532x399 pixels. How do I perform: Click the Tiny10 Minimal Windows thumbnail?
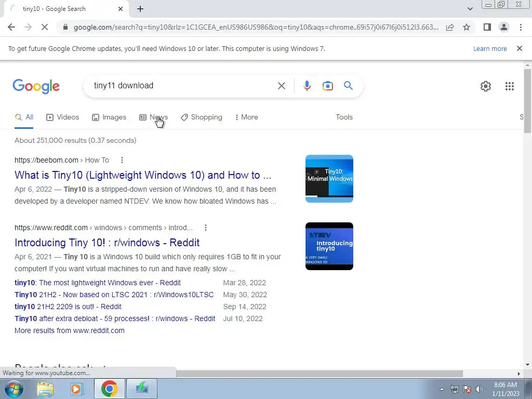pyautogui.click(x=329, y=179)
